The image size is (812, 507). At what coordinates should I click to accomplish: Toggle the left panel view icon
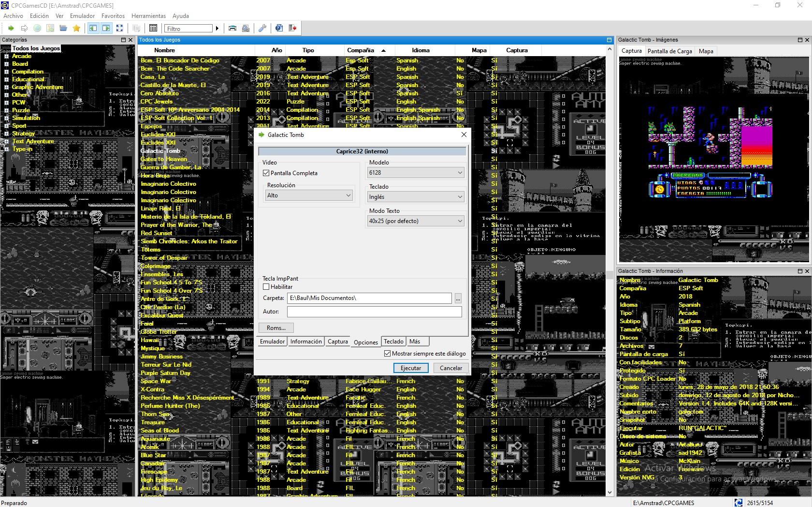(x=93, y=28)
